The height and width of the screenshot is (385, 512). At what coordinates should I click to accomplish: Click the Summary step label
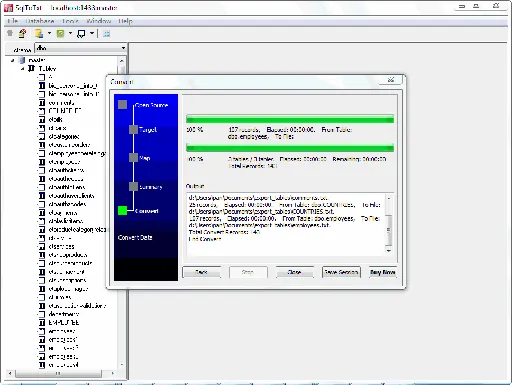[x=151, y=187]
